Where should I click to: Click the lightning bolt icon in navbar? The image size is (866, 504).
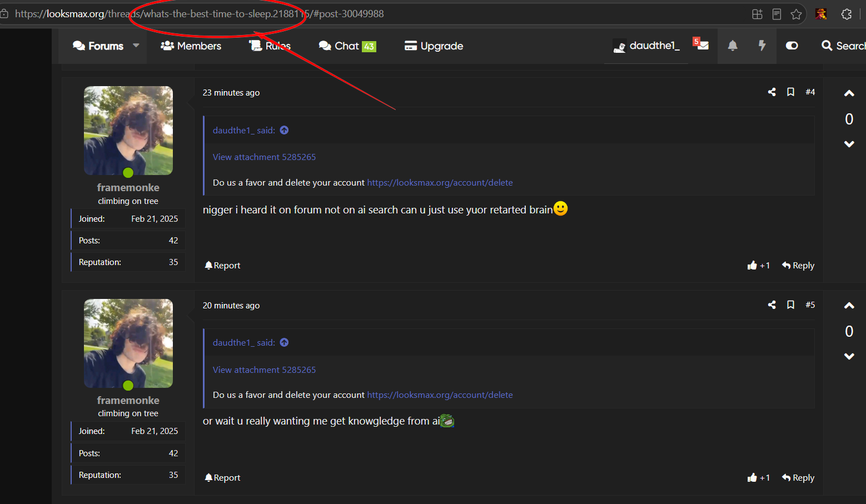click(x=762, y=46)
